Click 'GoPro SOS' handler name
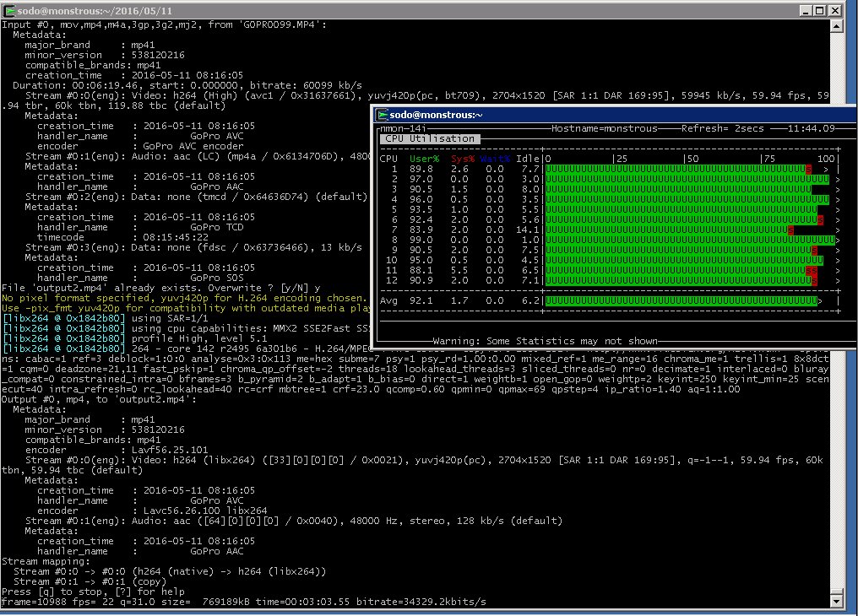Viewport: 858px width, 616px height. 217,278
